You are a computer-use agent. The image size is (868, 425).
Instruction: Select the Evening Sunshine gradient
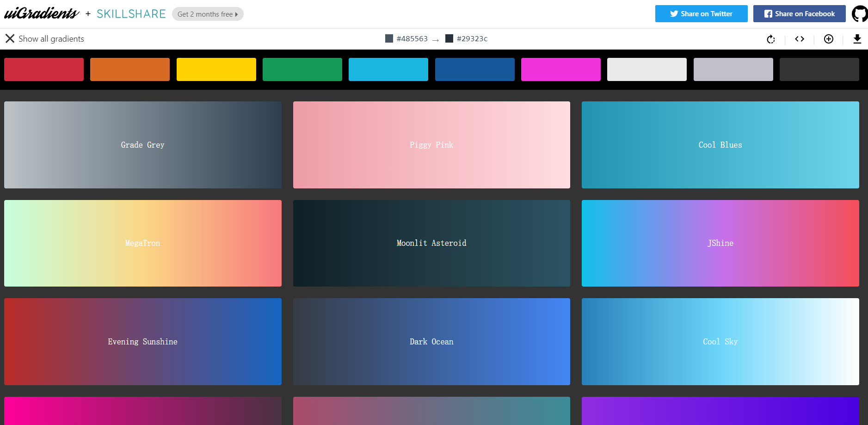143,342
